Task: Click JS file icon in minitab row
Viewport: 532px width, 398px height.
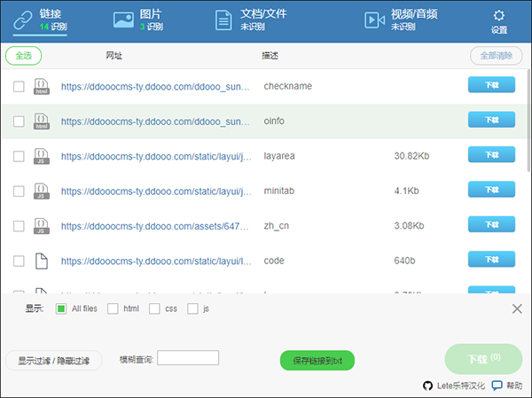Action: tap(42, 191)
